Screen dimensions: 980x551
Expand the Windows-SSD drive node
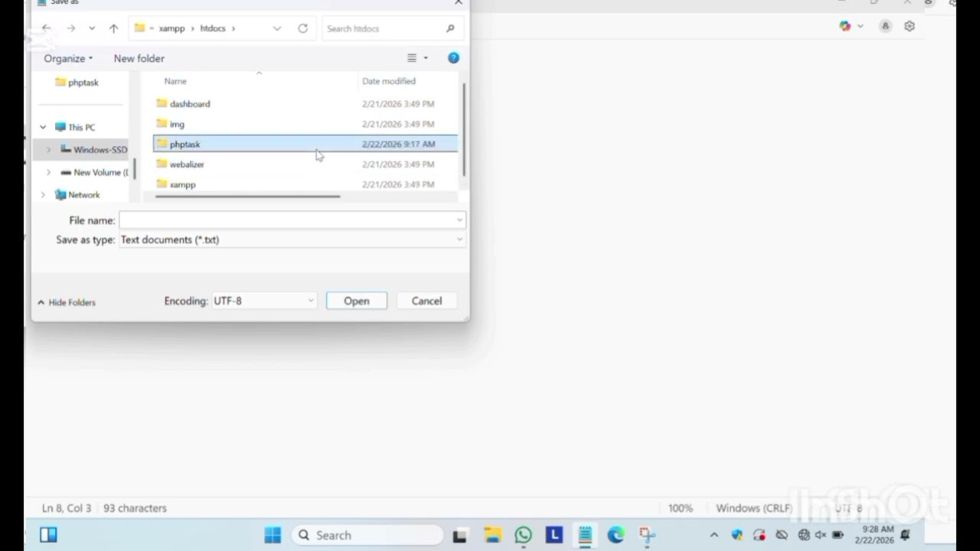pyautogui.click(x=48, y=149)
